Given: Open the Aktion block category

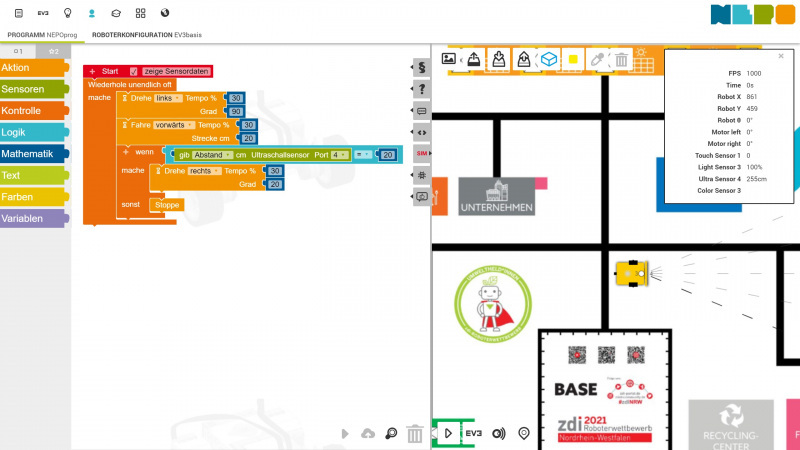Looking at the screenshot, I should coord(34,68).
